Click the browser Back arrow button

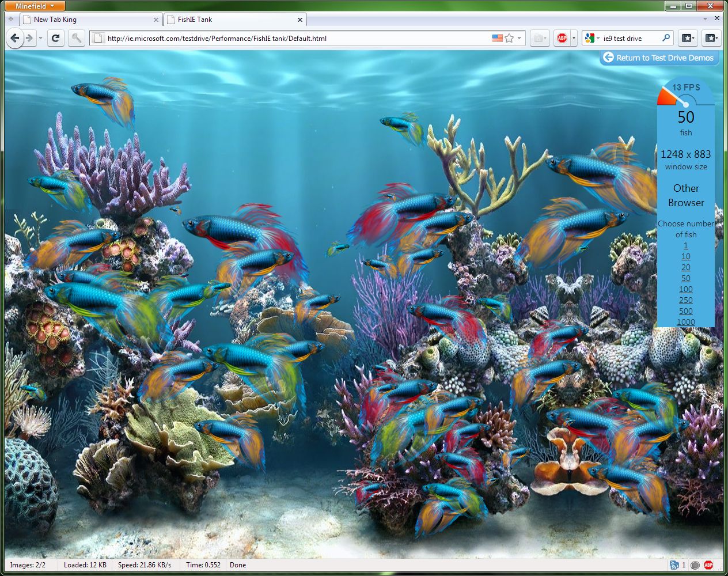coord(15,39)
